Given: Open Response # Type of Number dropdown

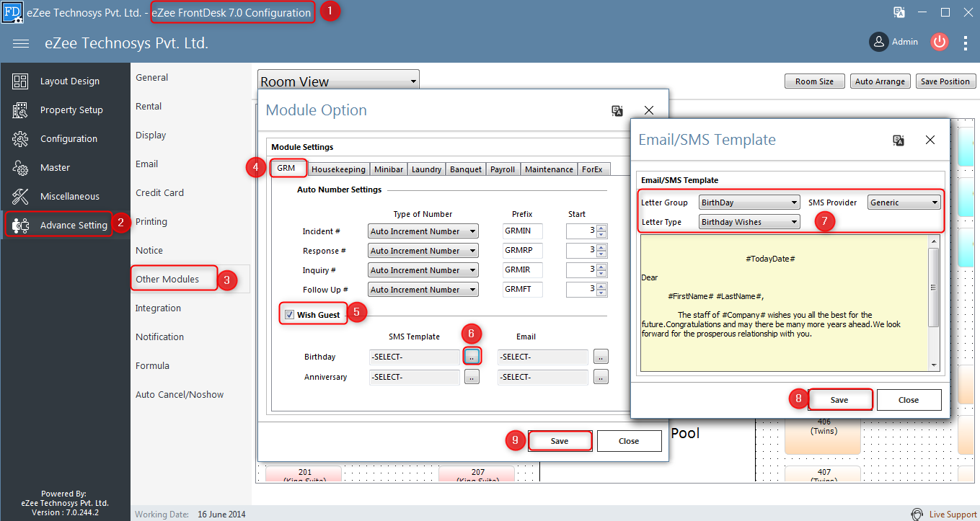Looking at the screenshot, I should (x=423, y=251).
